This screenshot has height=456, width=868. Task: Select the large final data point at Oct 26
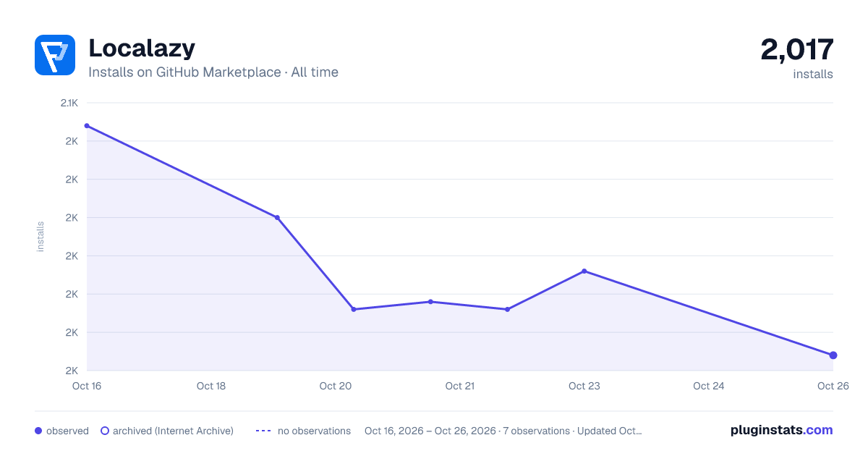pyautogui.click(x=833, y=355)
